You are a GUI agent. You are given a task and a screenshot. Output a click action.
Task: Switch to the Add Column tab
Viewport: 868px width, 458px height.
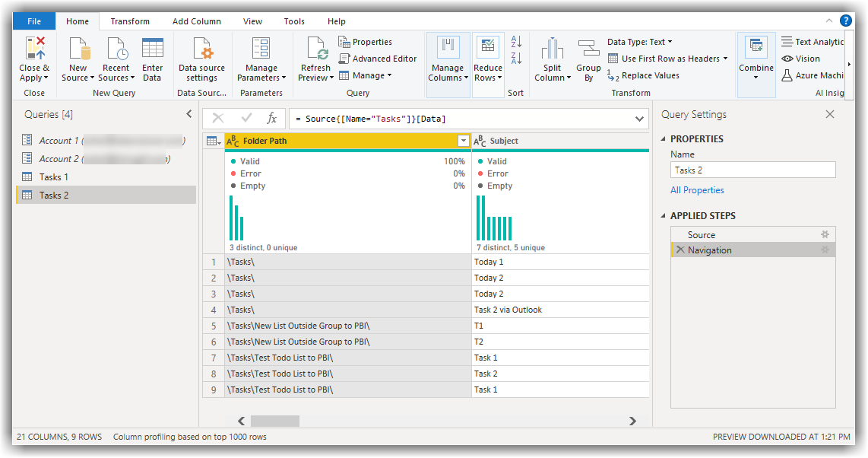(197, 21)
